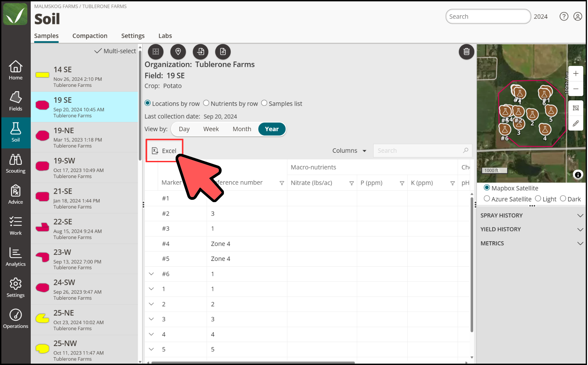Open field 25-NE in list
Viewport: 588px width, 365px height.
[x=84, y=320]
